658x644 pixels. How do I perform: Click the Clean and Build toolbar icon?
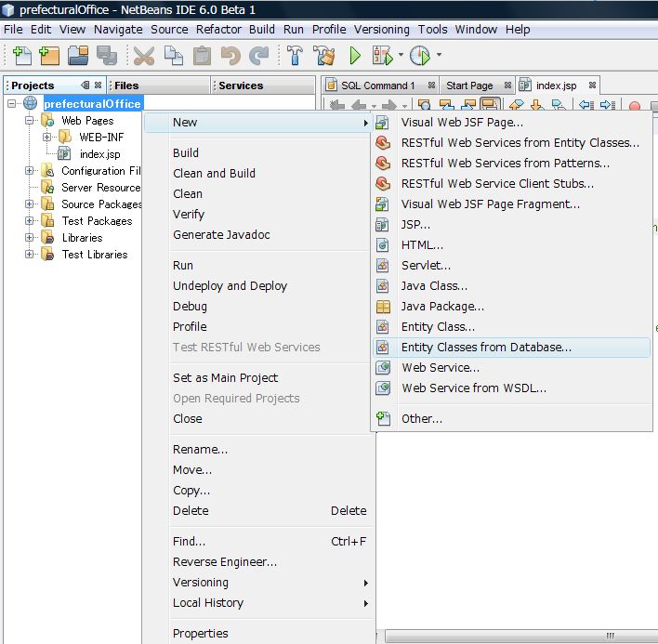(322, 56)
